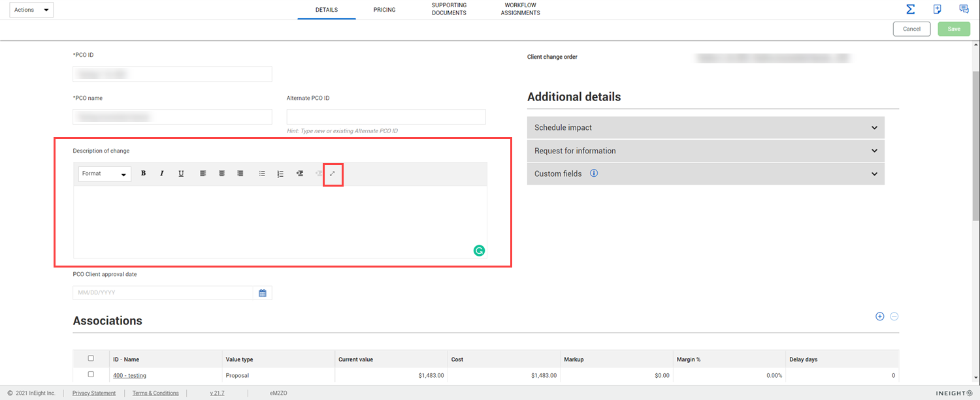The width and height of the screenshot is (980, 400).
Task: Open the comments chat icon
Action: [964, 9]
